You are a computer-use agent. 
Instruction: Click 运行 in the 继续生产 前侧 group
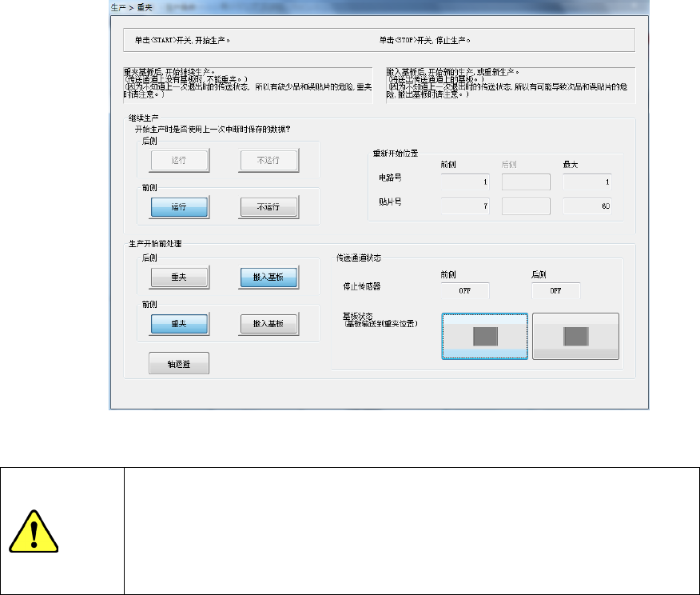179,207
